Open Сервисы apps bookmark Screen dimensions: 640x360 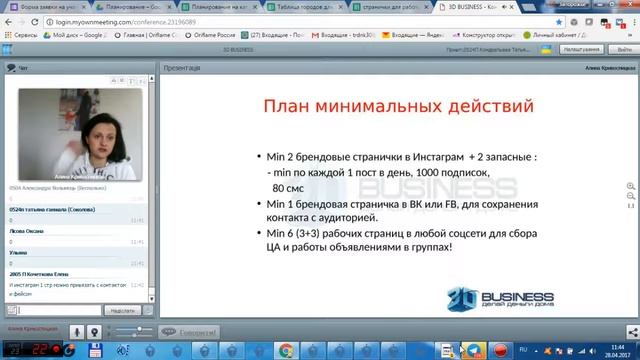point(21,35)
